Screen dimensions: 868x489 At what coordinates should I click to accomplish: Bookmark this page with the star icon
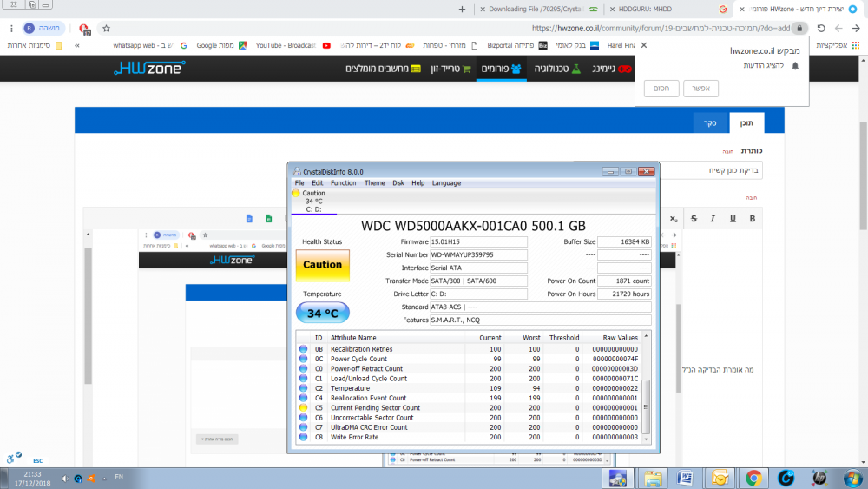[x=106, y=29]
